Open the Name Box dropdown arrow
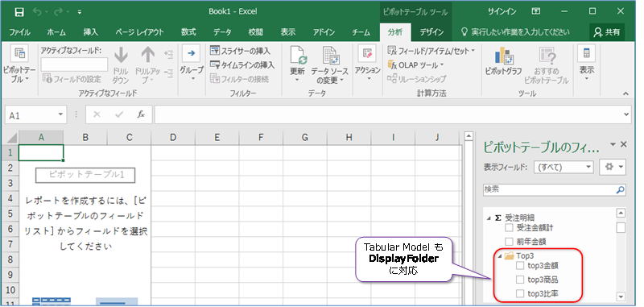 61,115
